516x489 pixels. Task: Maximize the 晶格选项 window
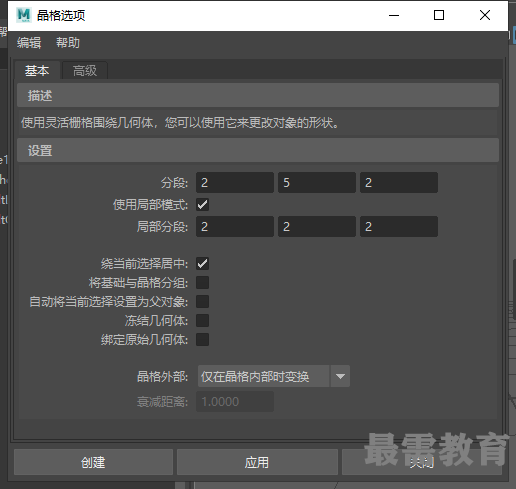point(439,15)
